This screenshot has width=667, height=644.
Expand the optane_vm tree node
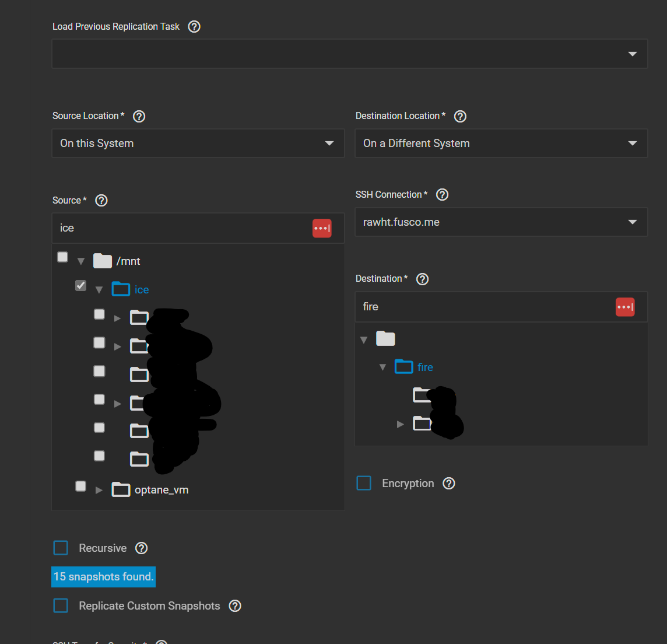point(99,491)
